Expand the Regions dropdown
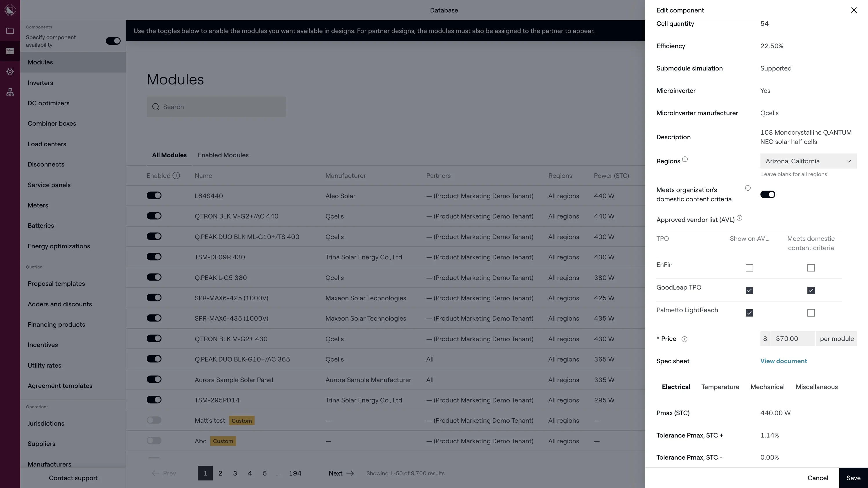Image resolution: width=868 pixels, height=488 pixels. tap(808, 161)
